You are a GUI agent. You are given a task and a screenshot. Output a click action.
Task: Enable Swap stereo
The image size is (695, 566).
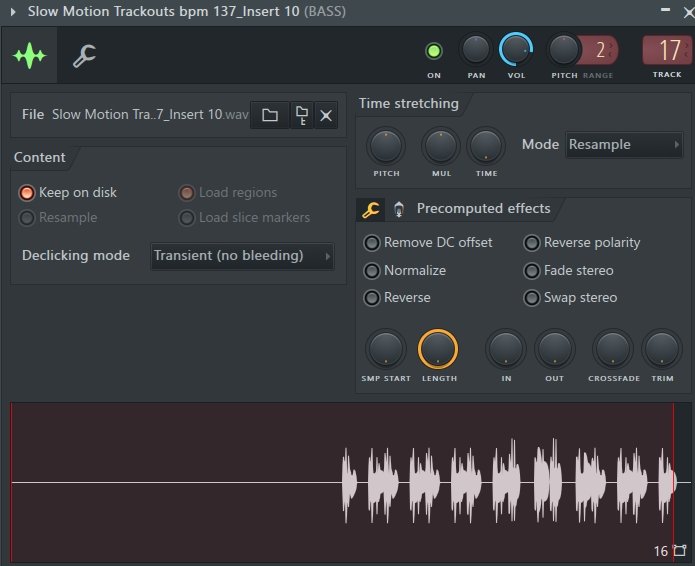[x=570, y=298]
